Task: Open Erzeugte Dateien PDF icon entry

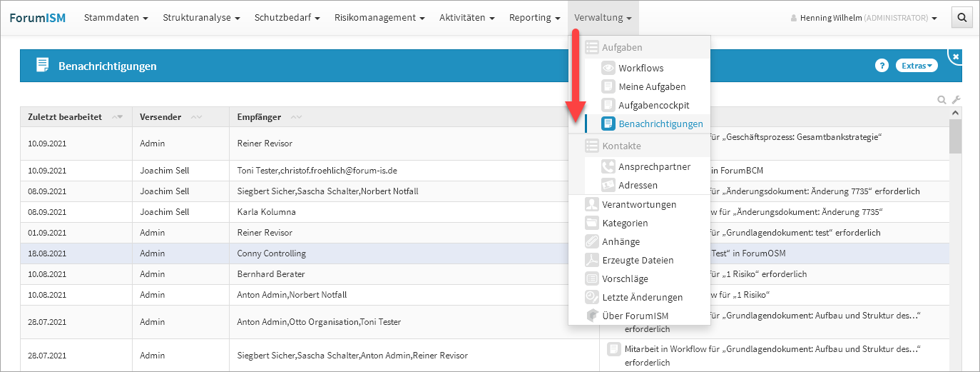Action: point(637,261)
